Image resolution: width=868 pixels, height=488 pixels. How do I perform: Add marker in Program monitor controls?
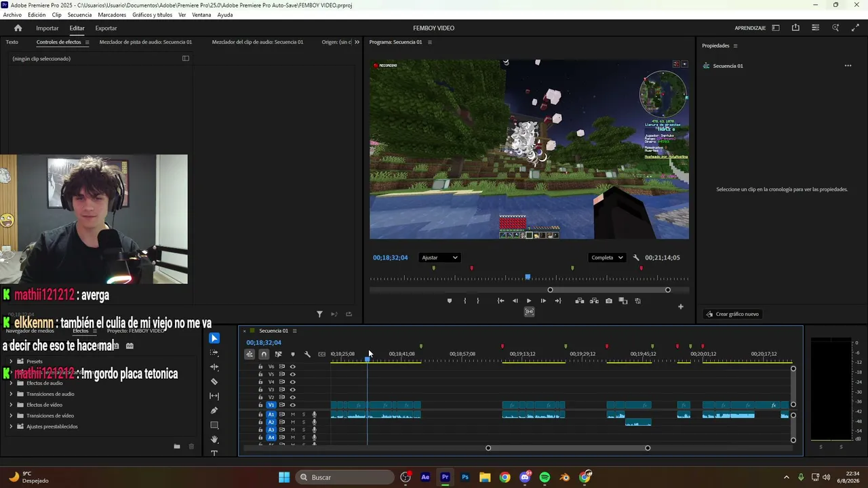pos(449,301)
